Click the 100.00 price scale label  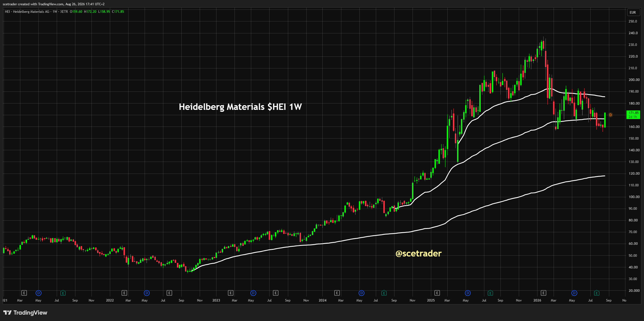(x=634, y=197)
